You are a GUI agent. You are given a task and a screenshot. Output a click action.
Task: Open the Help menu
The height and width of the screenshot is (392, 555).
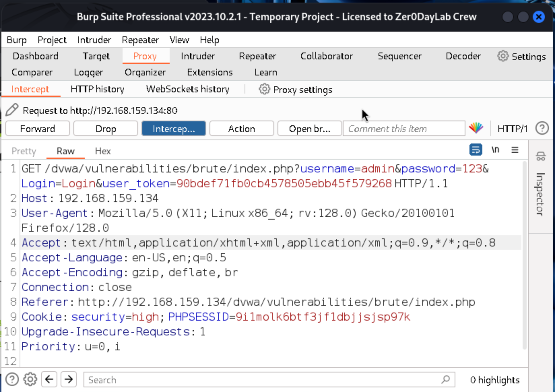coord(209,40)
